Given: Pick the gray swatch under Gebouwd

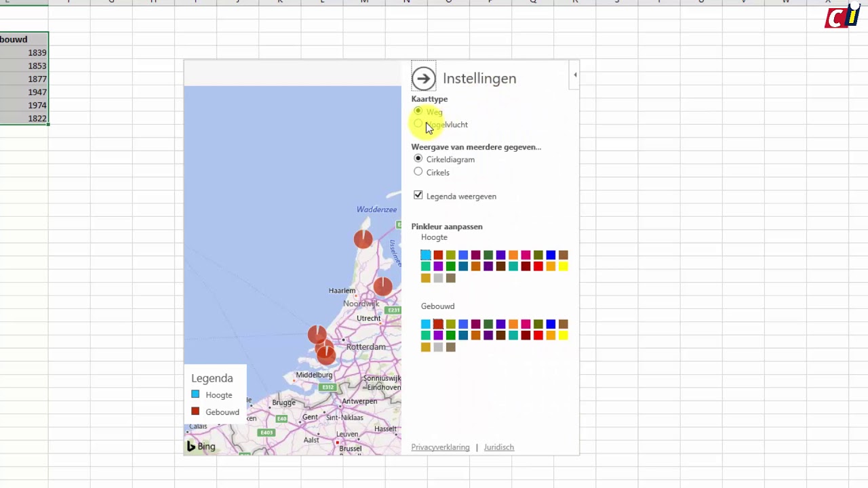Looking at the screenshot, I should [438, 347].
